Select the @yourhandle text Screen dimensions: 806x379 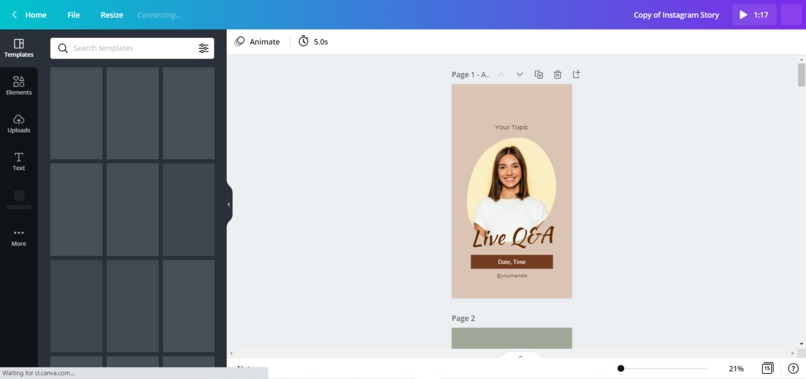click(511, 276)
